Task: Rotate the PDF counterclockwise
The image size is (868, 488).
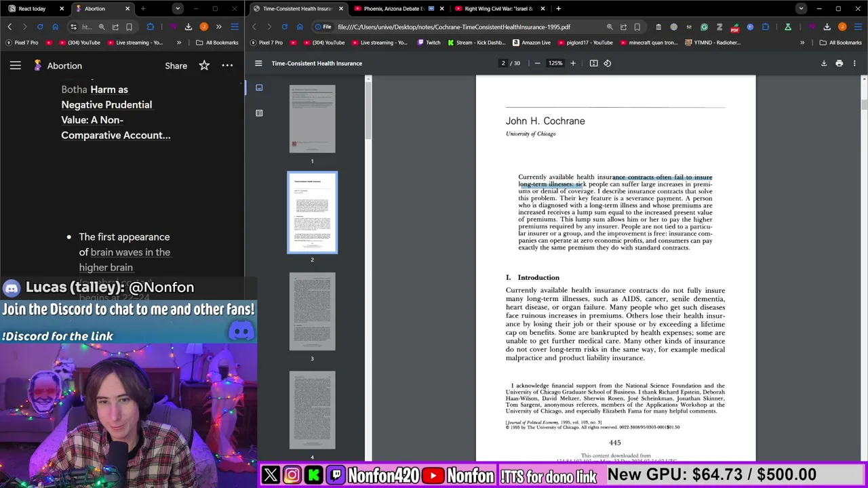Action: coord(608,63)
